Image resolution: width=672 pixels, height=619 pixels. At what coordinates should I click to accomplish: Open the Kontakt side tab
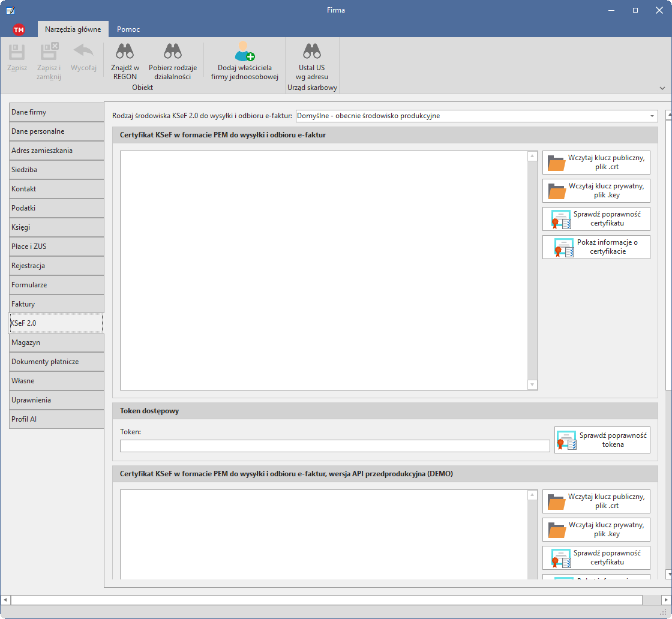56,189
